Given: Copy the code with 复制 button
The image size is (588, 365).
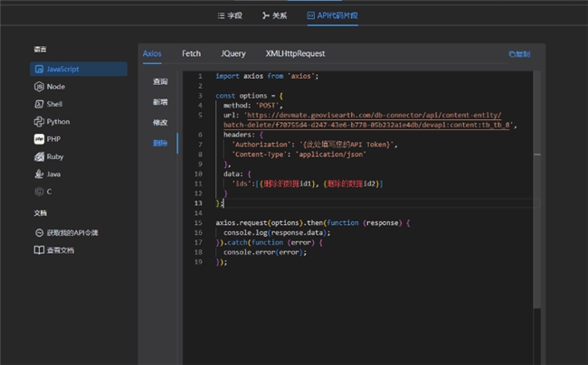Looking at the screenshot, I should (519, 54).
